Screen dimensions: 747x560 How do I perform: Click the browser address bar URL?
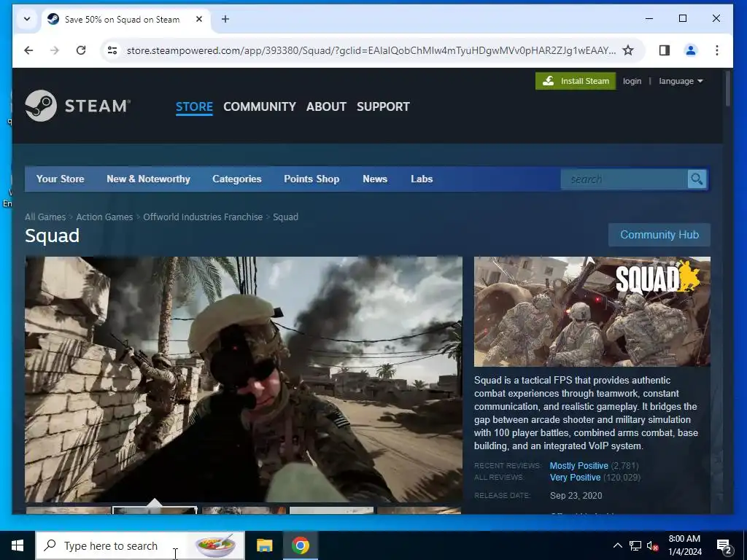pos(371,50)
